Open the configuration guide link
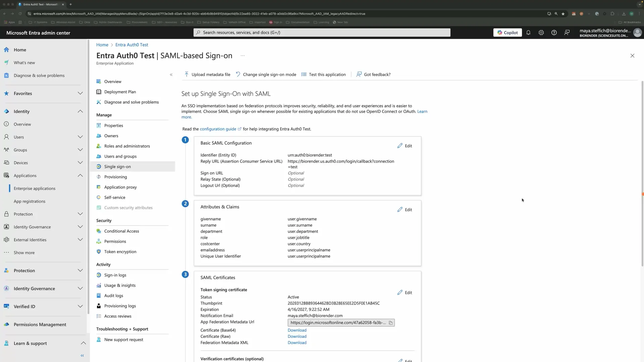644x362 pixels. tap(218, 129)
